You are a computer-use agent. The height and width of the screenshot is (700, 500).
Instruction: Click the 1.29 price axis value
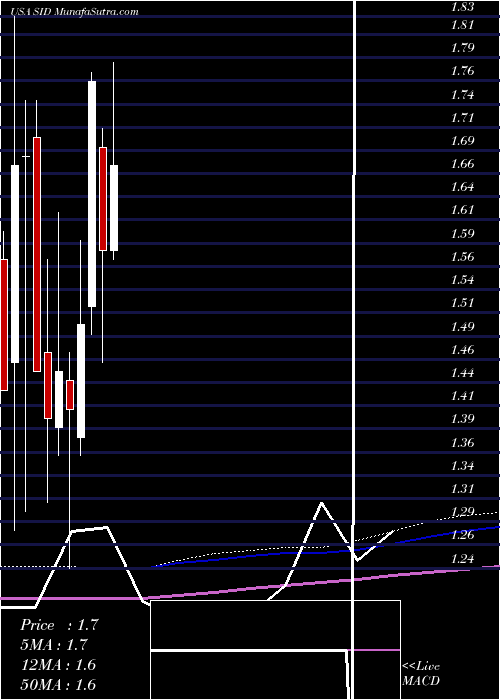(463, 512)
